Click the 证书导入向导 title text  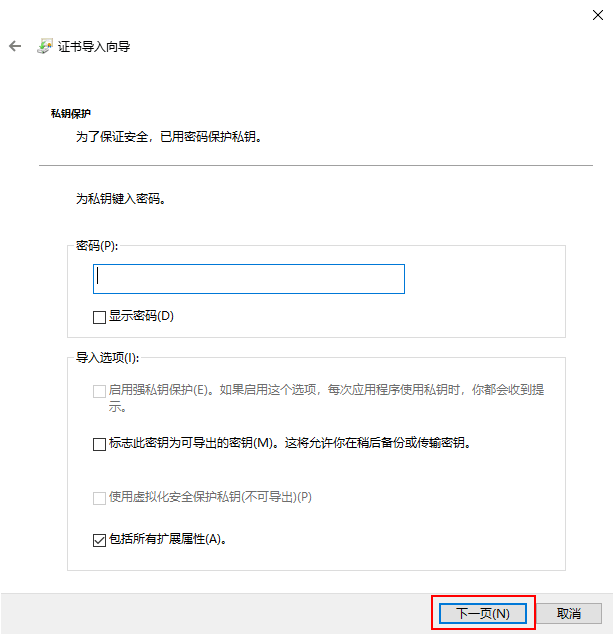coord(94,47)
